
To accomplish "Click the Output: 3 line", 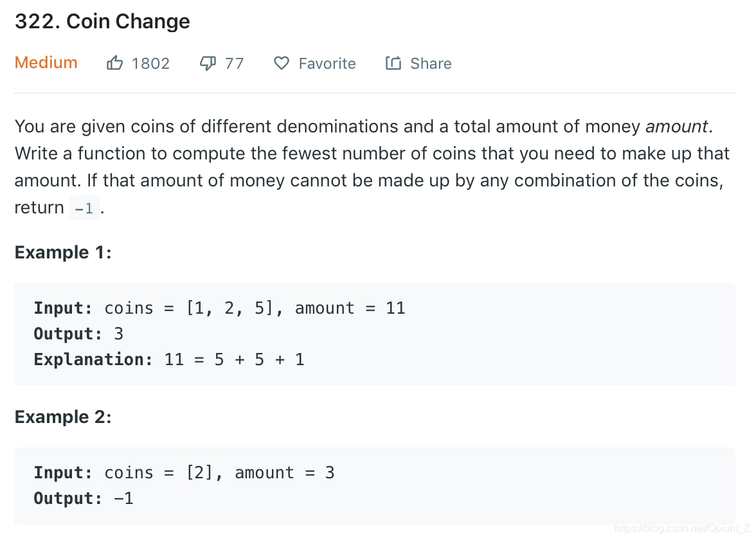I will [x=78, y=334].
